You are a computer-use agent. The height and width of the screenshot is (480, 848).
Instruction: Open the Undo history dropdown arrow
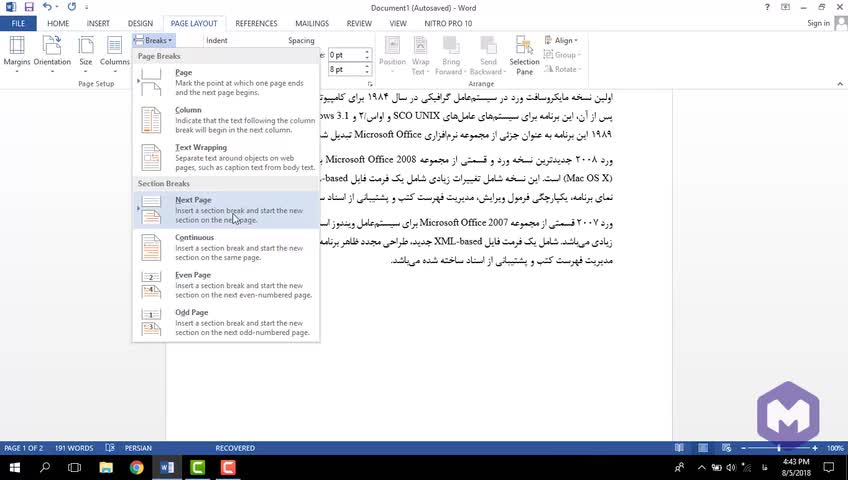pos(57,8)
